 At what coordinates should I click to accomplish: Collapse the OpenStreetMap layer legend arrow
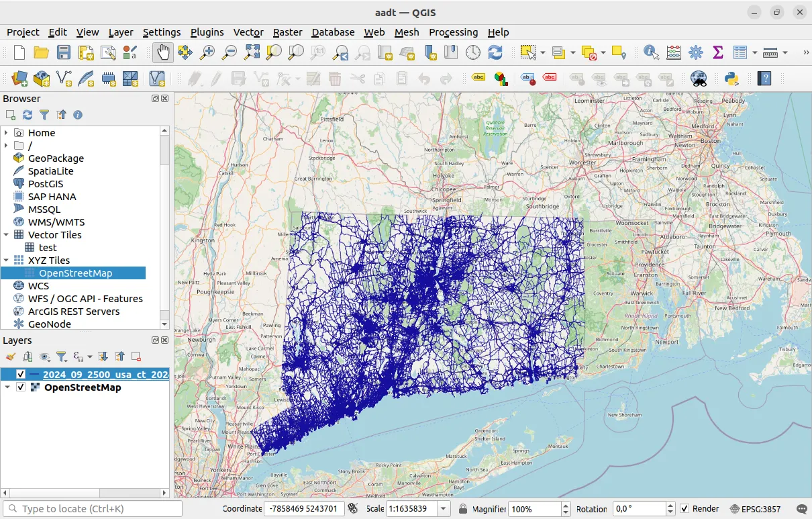tap(7, 387)
